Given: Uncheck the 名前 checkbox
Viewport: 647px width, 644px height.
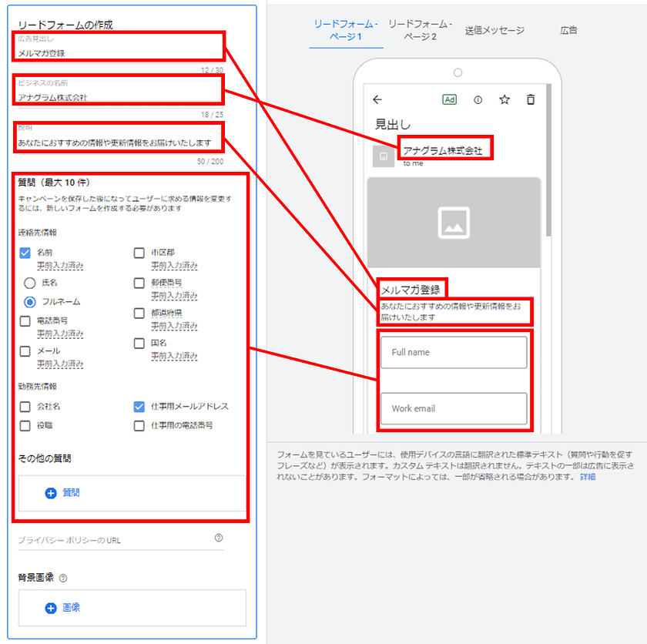Looking at the screenshot, I should coord(25,253).
